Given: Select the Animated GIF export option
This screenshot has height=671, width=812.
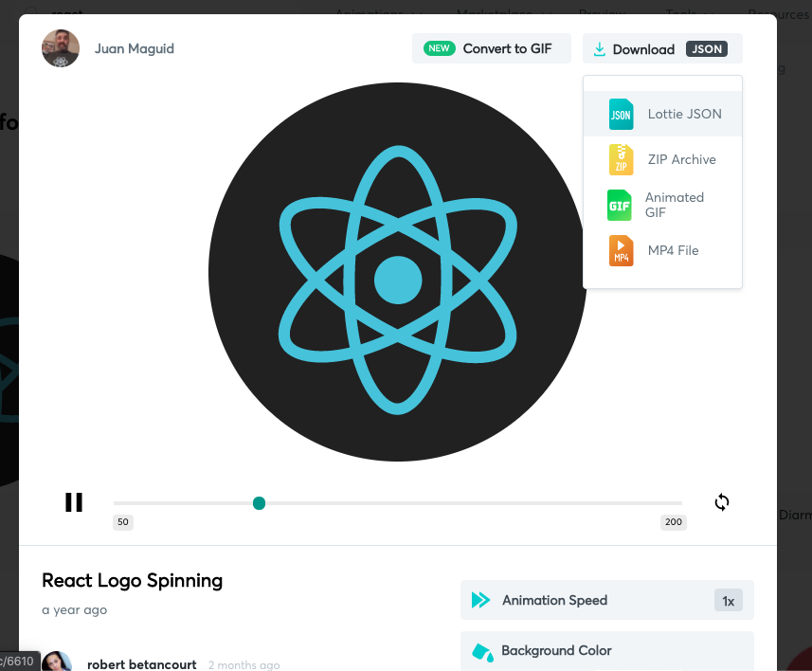Looking at the screenshot, I should [663, 205].
